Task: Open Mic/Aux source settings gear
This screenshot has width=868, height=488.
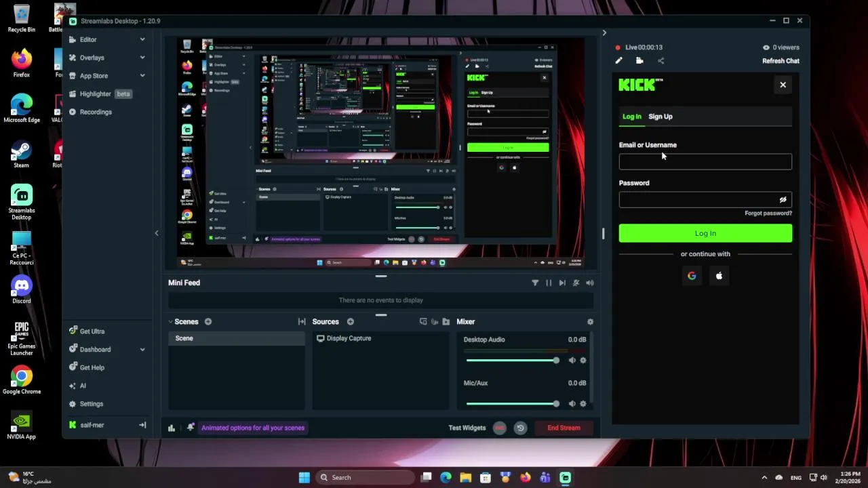Action: pyautogui.click(x=583, y=404)
